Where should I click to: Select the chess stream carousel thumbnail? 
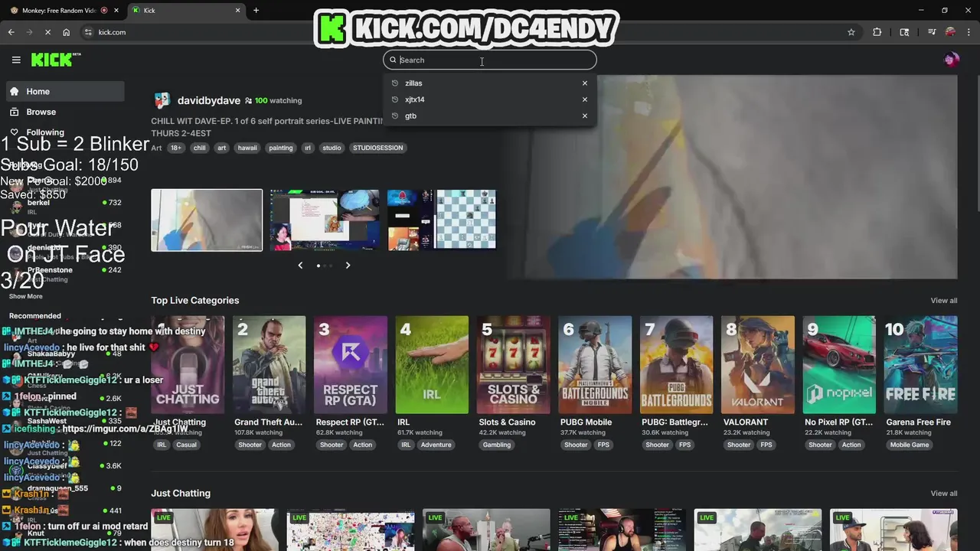pyautogui.click(x=443, y=220)
